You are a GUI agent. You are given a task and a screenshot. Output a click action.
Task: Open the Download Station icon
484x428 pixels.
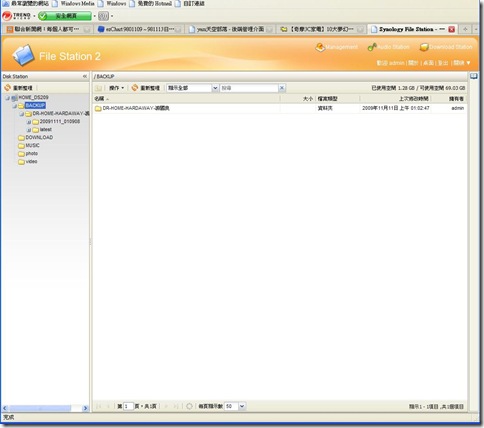(x=424, y=47)
